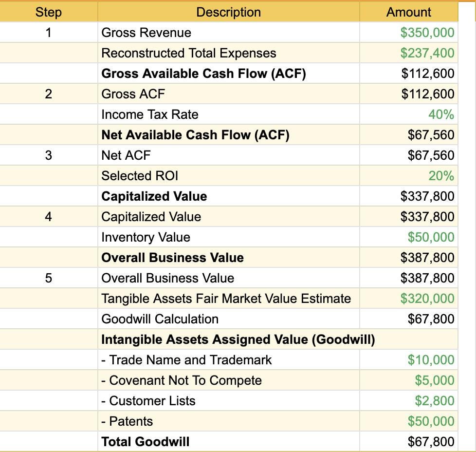476x452 pixels.
Task: Select the Description column header
Action: click(228, 12)
